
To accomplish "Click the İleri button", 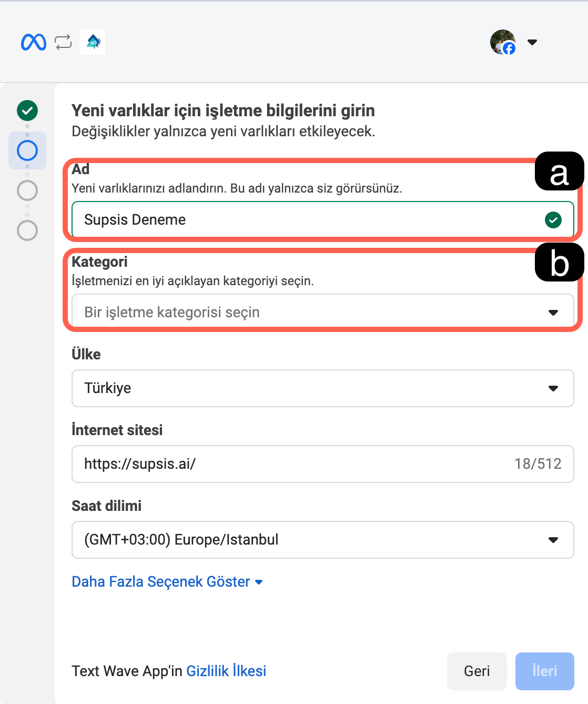I will (x=544, y=671).
